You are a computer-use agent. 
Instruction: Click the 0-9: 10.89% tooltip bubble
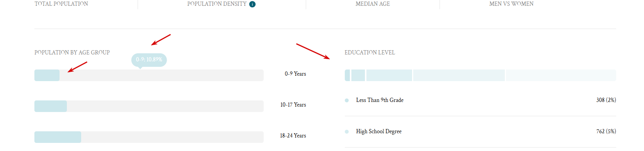tap(149, 60)
